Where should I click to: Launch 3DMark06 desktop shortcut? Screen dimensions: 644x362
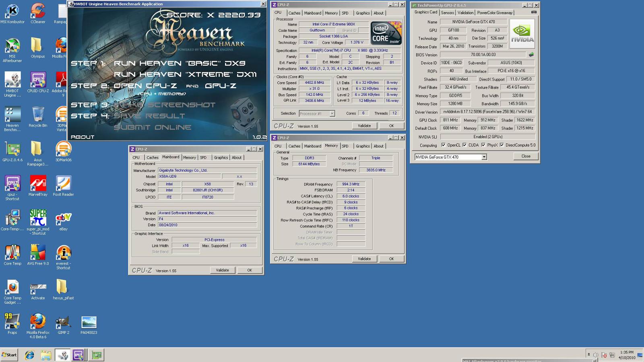[63, 152]
